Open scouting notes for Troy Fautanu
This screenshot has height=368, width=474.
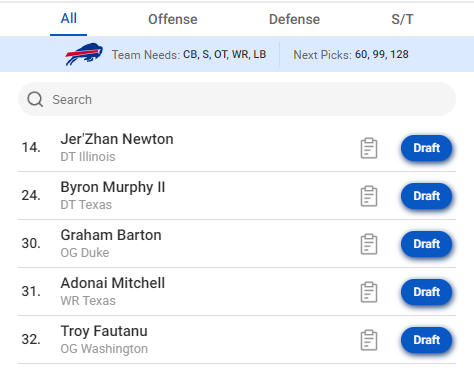(x=369, y=340)
